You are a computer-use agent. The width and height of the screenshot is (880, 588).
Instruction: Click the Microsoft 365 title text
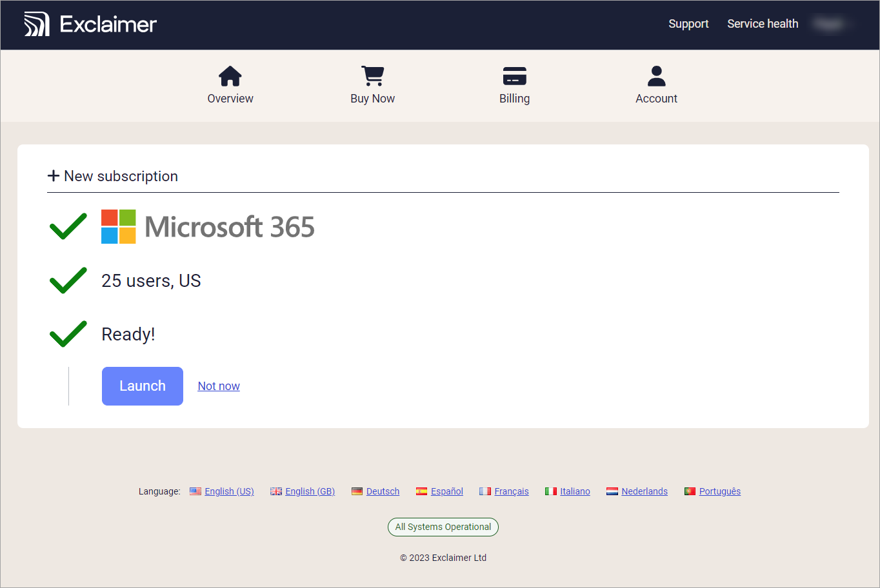pyautogui.click(x=230, y=227)
